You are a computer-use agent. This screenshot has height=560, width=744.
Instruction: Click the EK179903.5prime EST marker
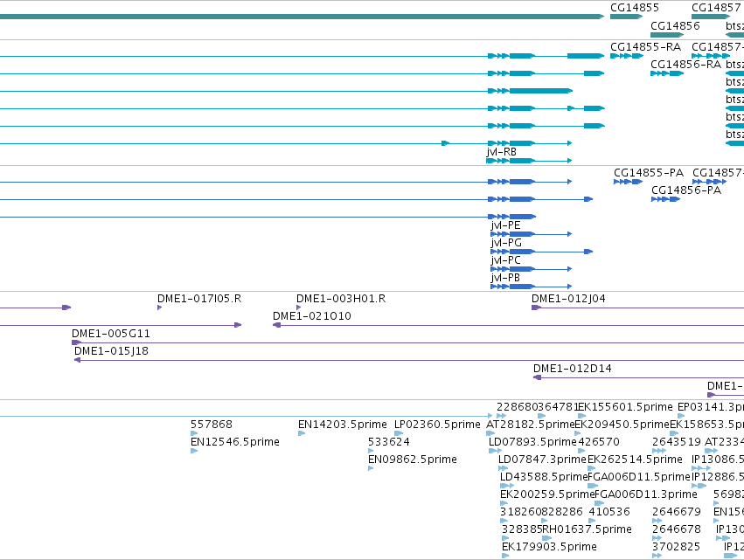[x=506, y=556]
